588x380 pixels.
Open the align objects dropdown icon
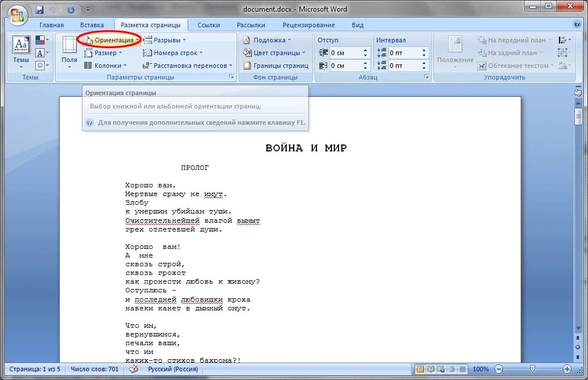(x=564, y=39)
